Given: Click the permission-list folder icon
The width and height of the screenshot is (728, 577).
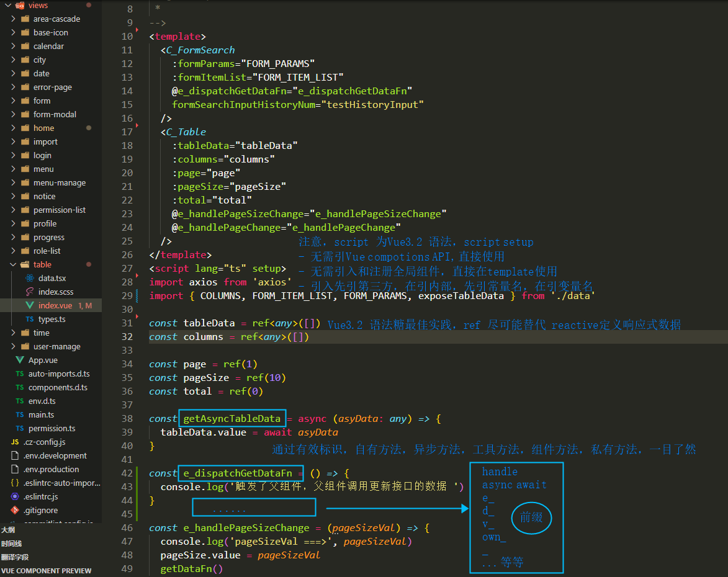Looking at the screenshot, I should [25, 210].
